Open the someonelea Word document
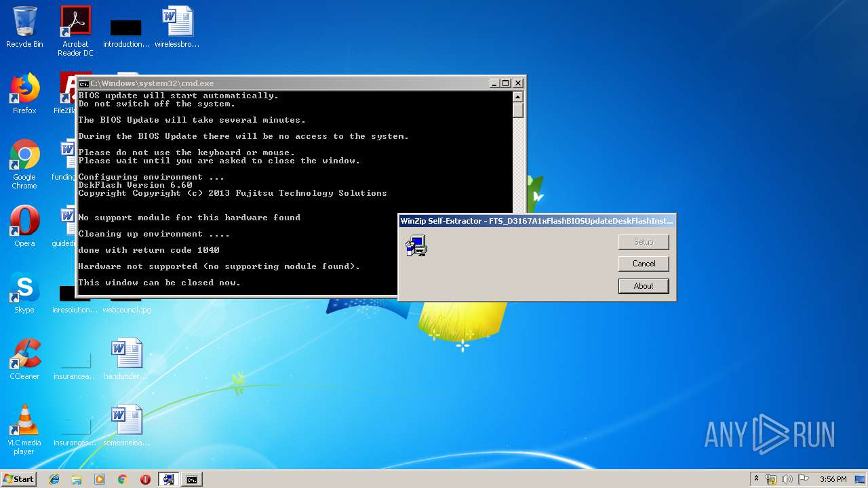868x488 pixels. (126, 426)
